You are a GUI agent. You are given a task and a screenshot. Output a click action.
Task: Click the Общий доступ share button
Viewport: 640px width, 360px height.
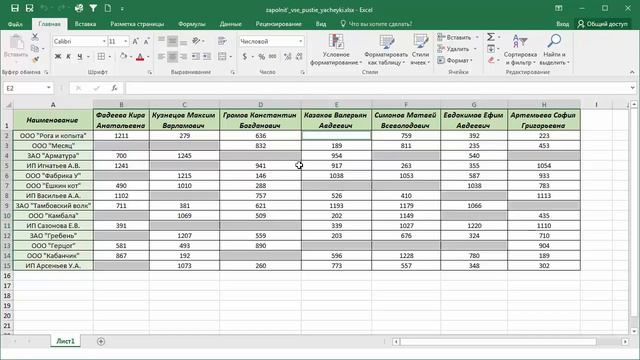pos(602,24)
